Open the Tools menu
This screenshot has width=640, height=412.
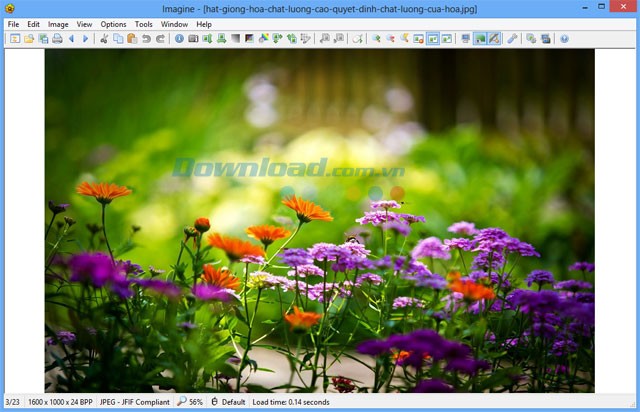144,24
